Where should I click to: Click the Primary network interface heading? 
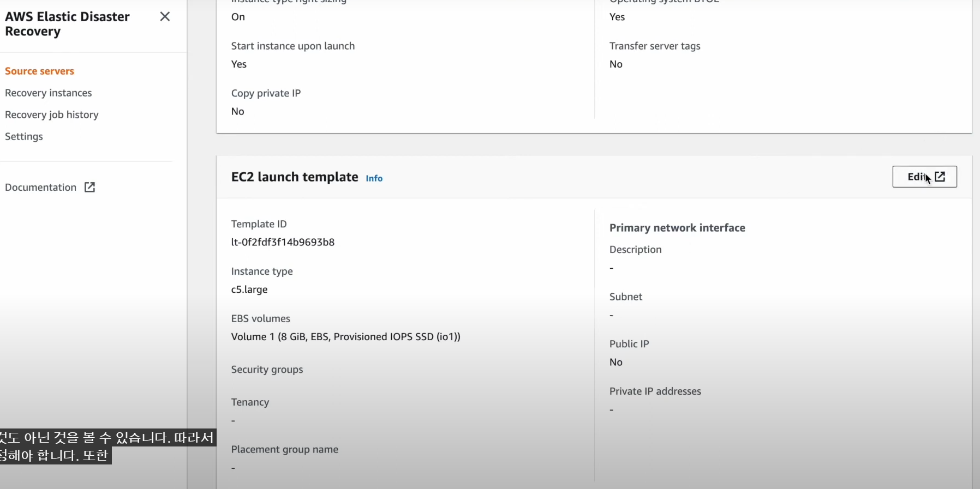677,228
